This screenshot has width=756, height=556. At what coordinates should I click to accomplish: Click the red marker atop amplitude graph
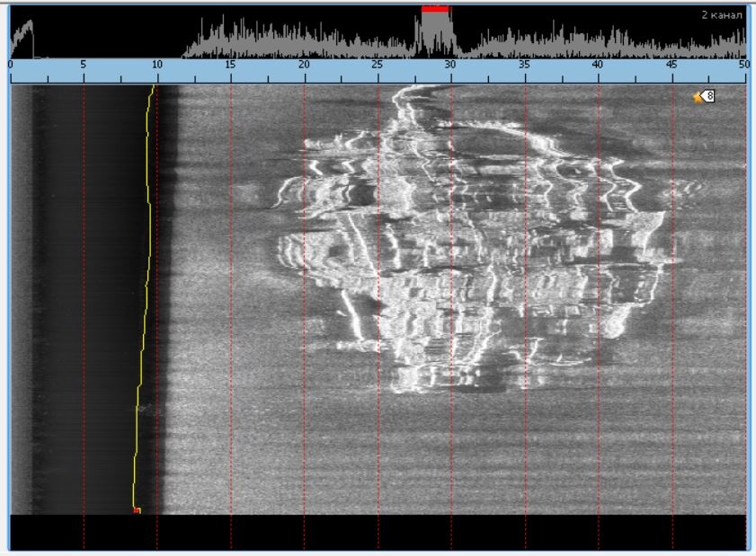(435, 9)
